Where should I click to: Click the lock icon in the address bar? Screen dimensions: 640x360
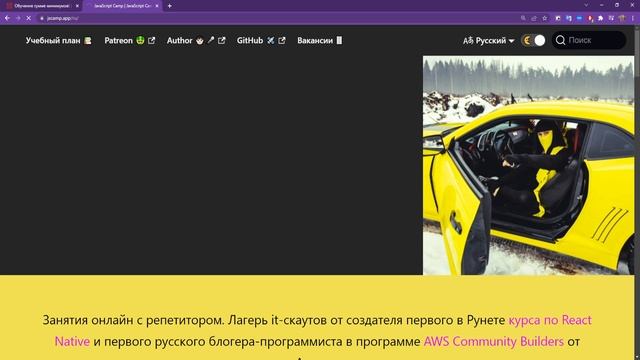pyautogui.click(x=42, y=18)
